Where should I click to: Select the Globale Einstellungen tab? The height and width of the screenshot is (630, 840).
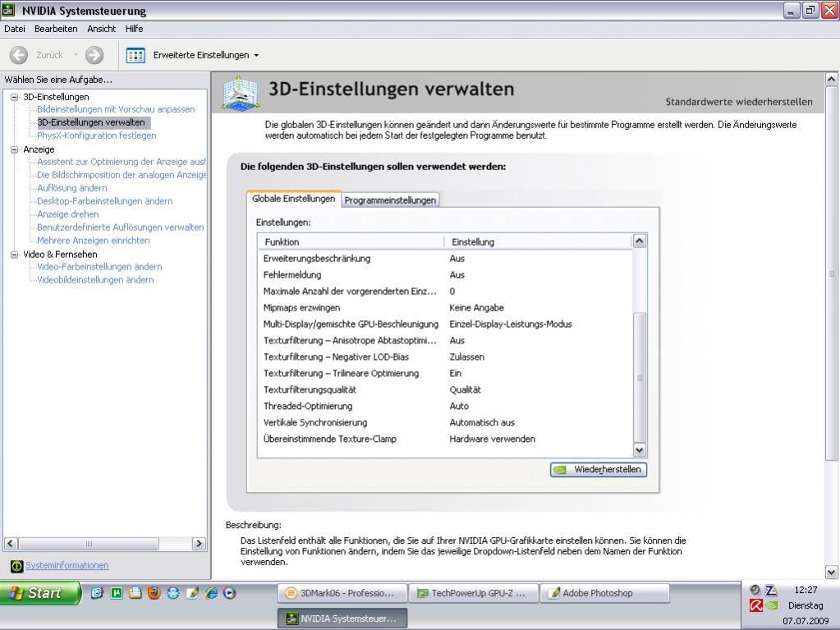coord(294,199)
